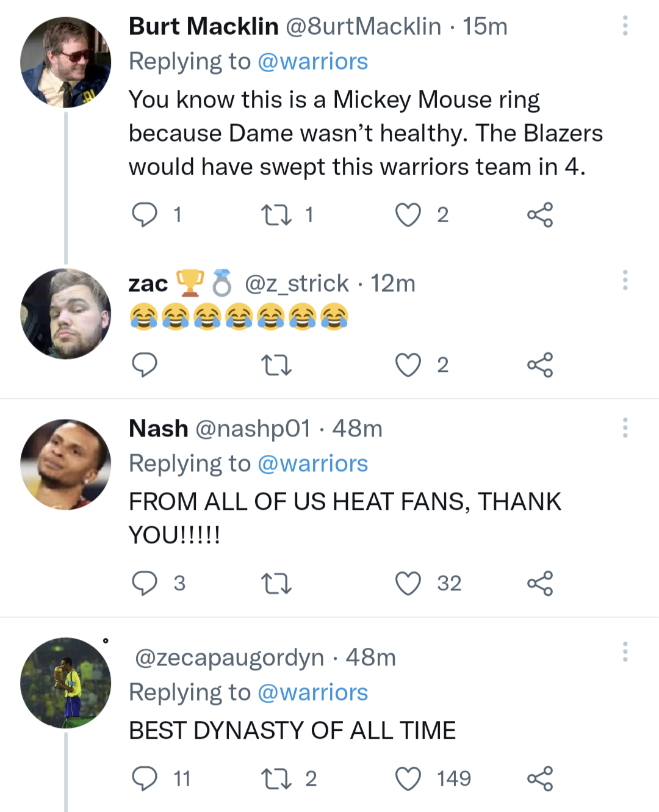Retweet the BEST DYNASTY OF ALL TIME tweet
659x812 pixels.
[276, 779]
